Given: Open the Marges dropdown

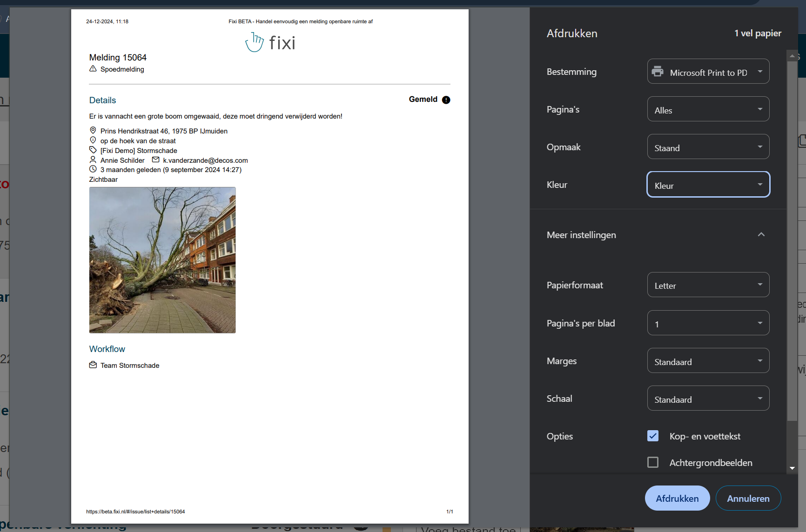Looking at the screenshot, I should click(708, 361).
